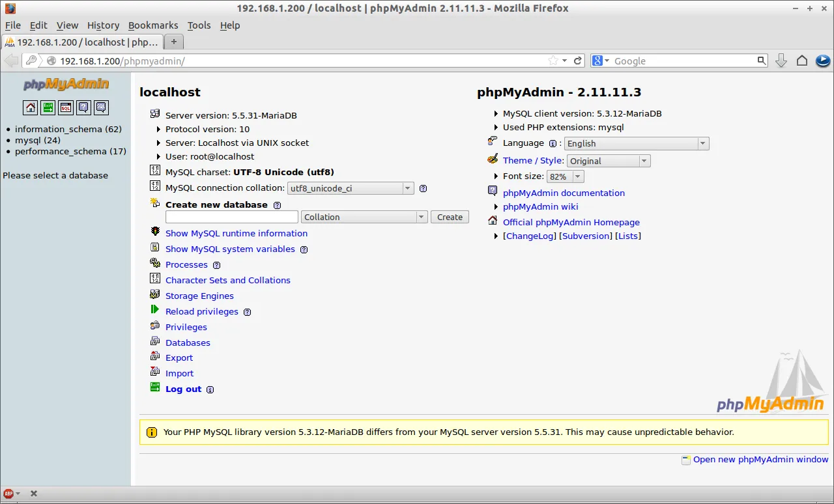The height and width of the screenshot is (504, 834).
Task: Open the SQL query window icon
Action: point(66,107)
